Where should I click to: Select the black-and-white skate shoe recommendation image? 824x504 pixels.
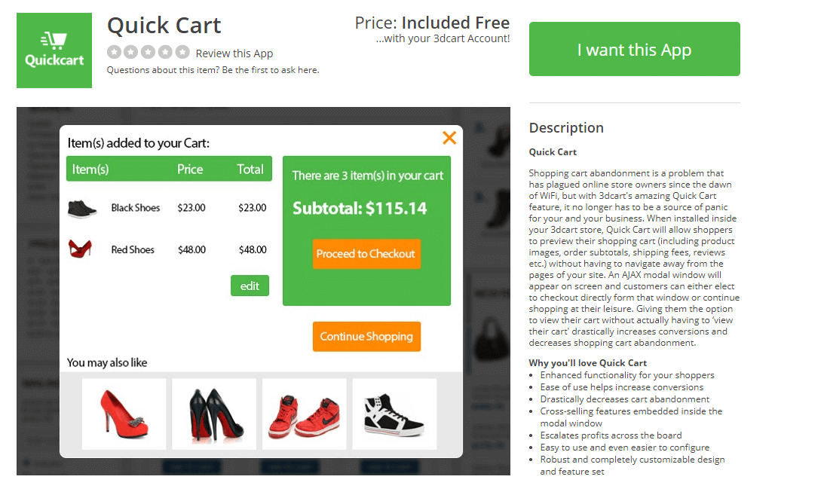coord(395,414)
